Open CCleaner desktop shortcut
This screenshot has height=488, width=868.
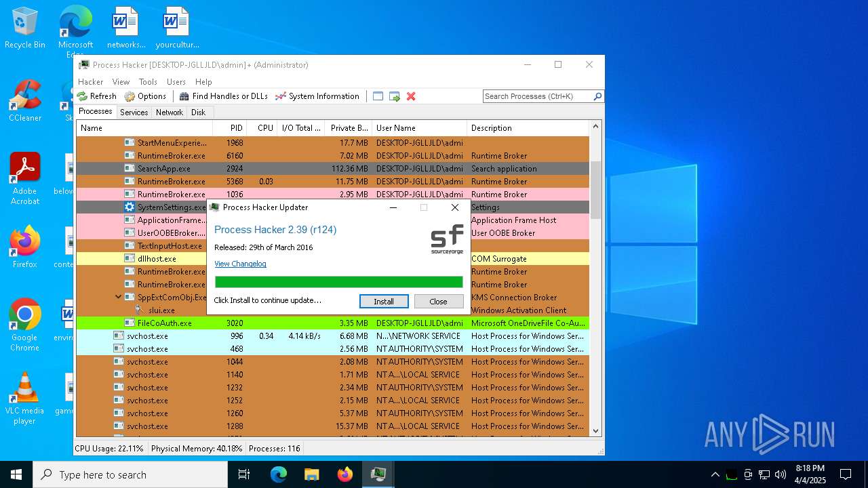[25, 102]
